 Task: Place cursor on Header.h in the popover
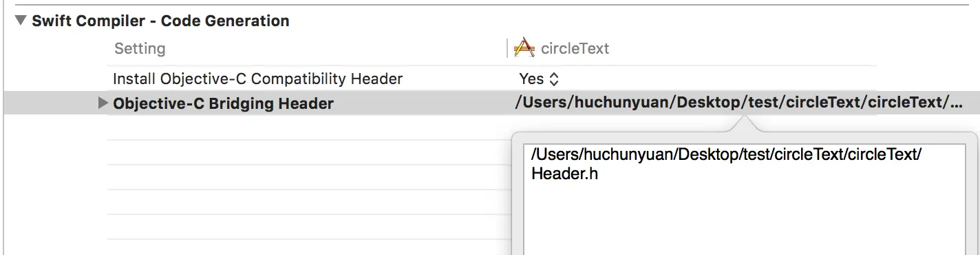(564, 174)
